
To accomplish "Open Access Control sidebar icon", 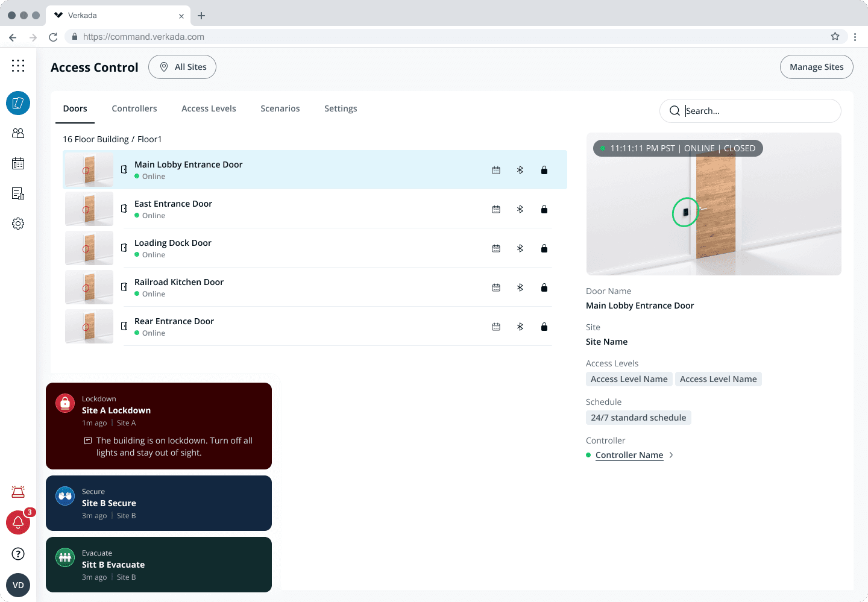I will 18,103.
